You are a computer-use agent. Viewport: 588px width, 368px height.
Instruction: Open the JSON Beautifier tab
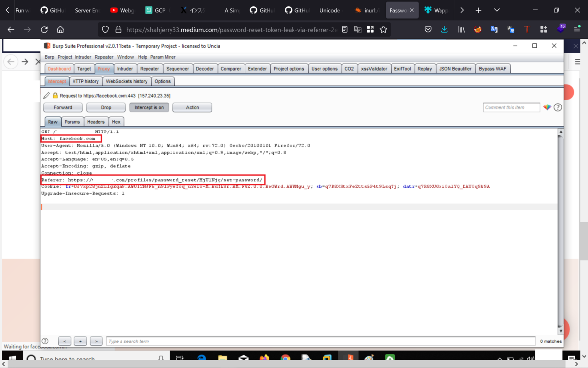[x=455, y=69]
